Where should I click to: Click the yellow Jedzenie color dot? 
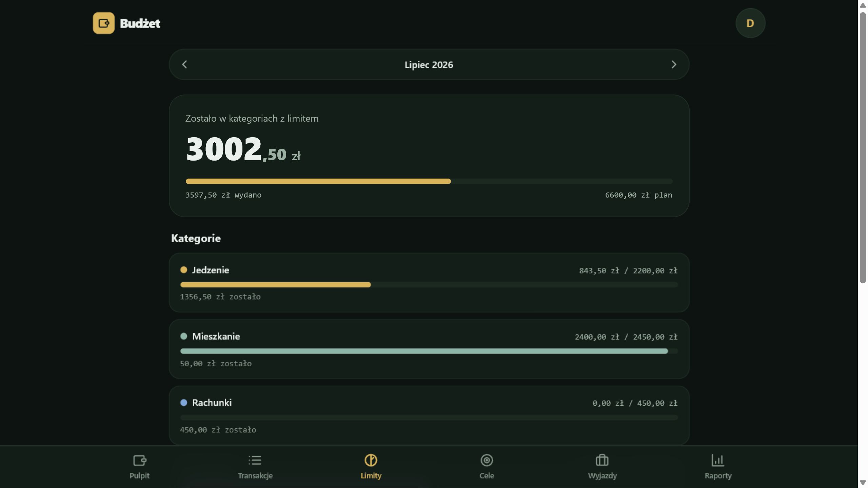pos(184,270)
